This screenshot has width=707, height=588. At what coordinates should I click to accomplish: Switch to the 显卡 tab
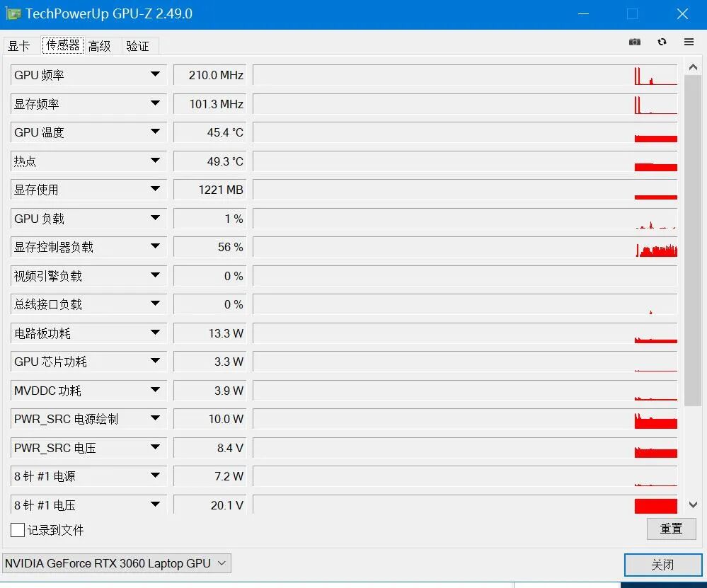[x=19, y=46]
